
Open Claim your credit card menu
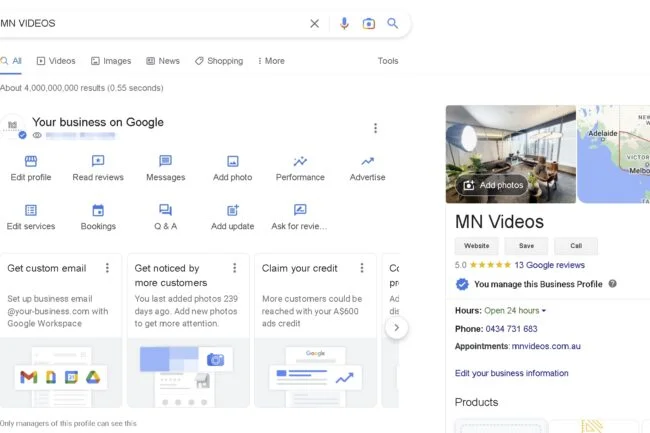pos(362,268)
